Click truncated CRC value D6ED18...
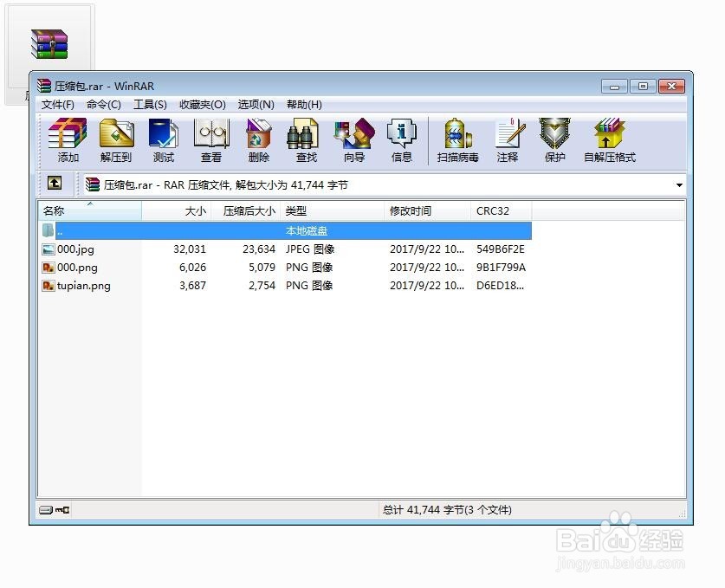This screenshot has height=588, width=725. [500, 286]
